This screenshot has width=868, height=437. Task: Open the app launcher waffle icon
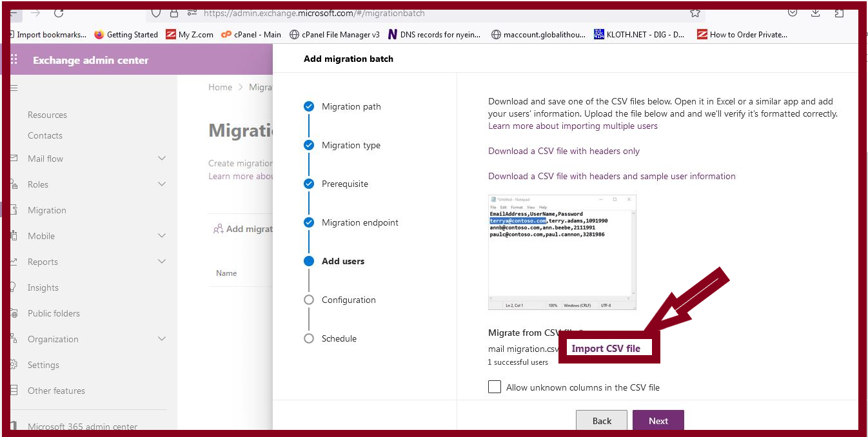pos(14,60)
